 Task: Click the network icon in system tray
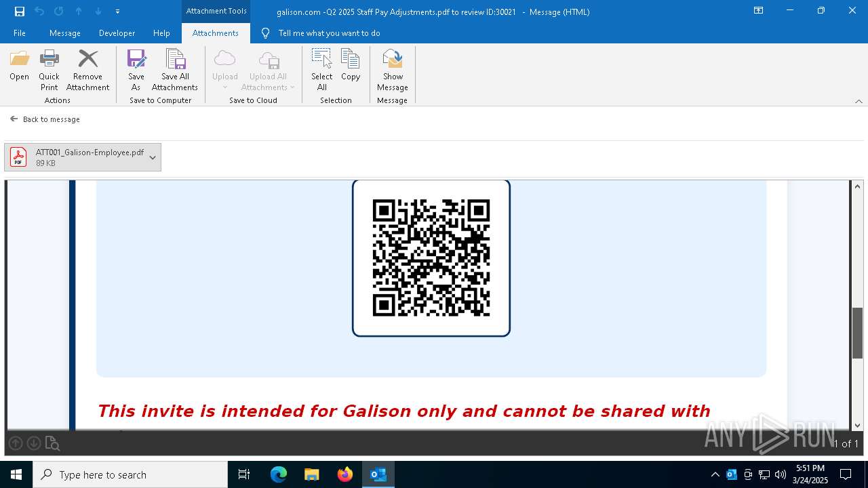tap(764, 474)
